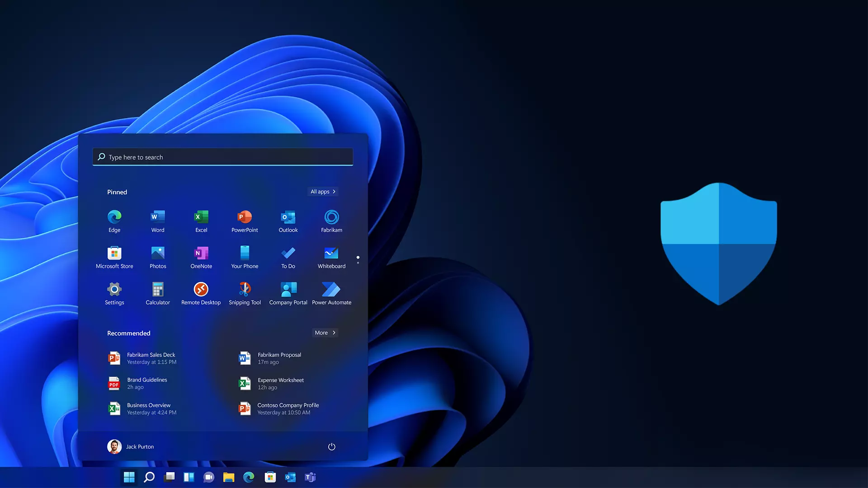Open the Fabrikam app
Image resolution: width=868 pixels, height=488 pixels.
[x=331, y=221]
